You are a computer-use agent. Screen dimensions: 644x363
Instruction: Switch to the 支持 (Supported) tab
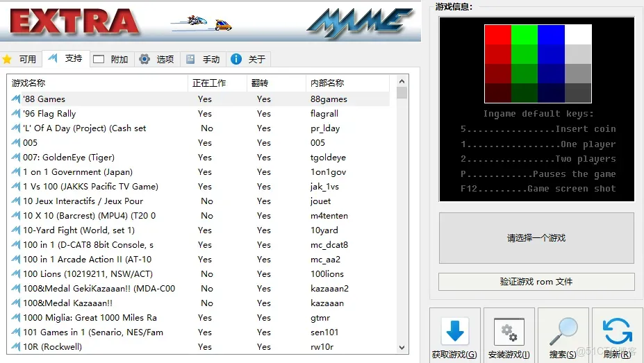pyautogui.click(x=66, y=59)
